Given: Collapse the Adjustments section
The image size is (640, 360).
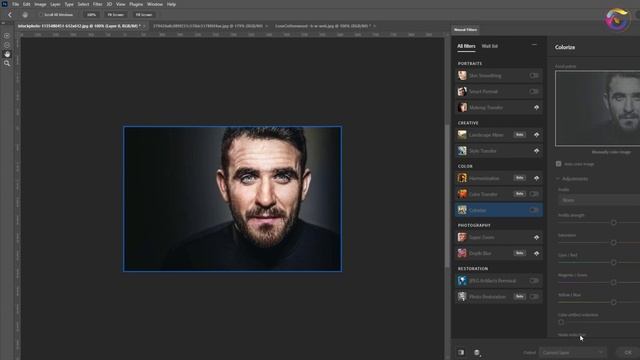Looking at the screenshot, I should coord(558,179).
